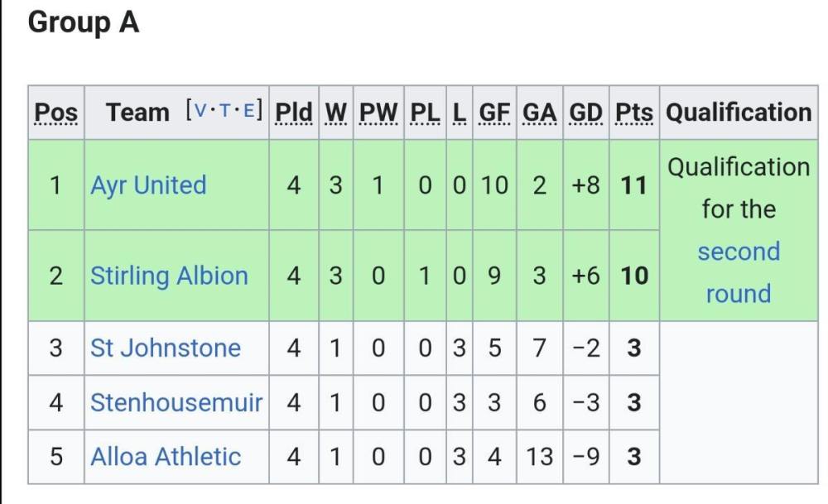Open the Ayr United team link
828x504 pixels.
point(148,185)
